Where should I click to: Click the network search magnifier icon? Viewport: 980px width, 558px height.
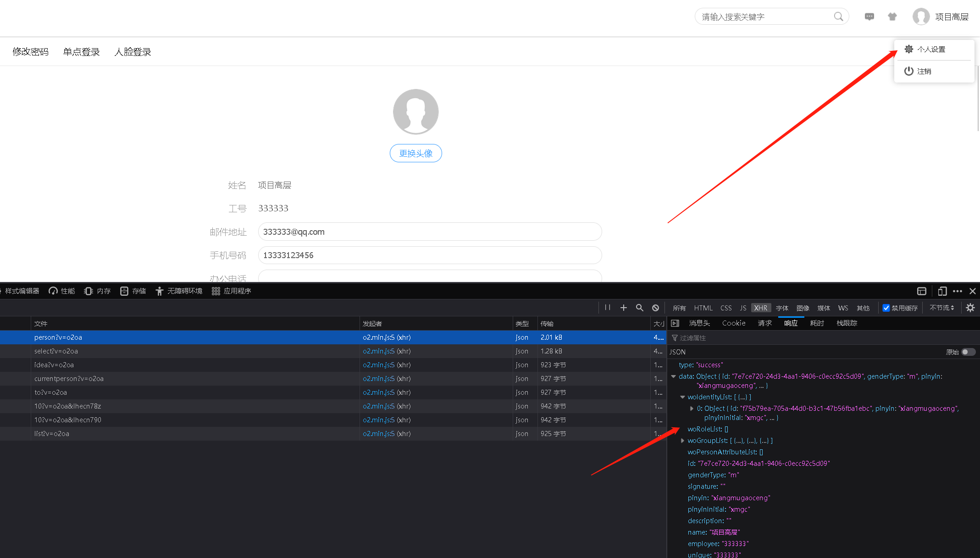click(x=639, y=308)
